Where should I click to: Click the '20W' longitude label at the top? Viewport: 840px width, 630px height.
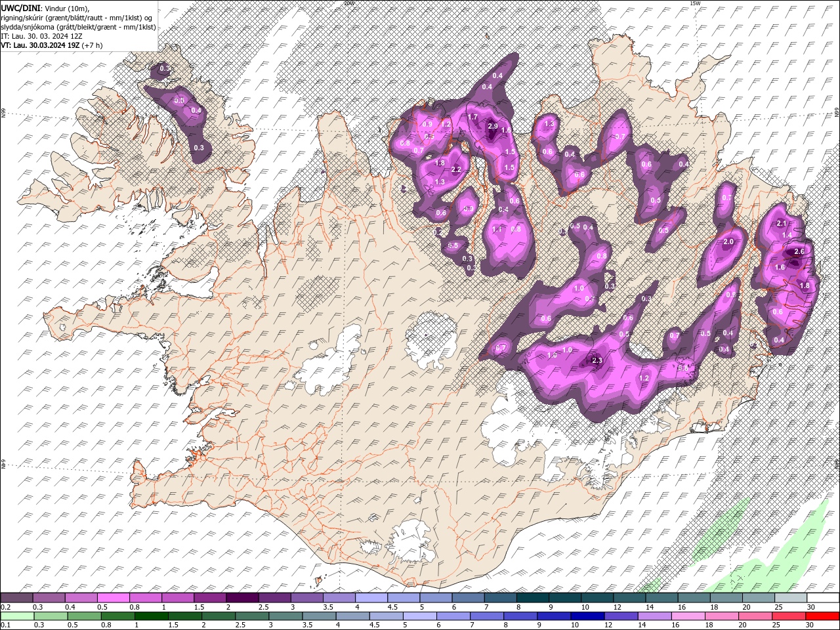[348, 3]
